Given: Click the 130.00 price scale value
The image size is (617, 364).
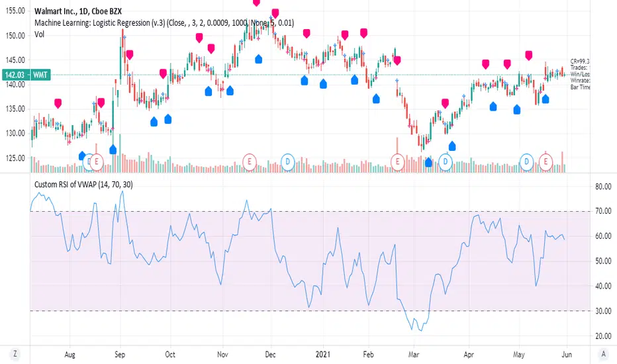Looking at the screenshot, I should (x=15, y=133).
